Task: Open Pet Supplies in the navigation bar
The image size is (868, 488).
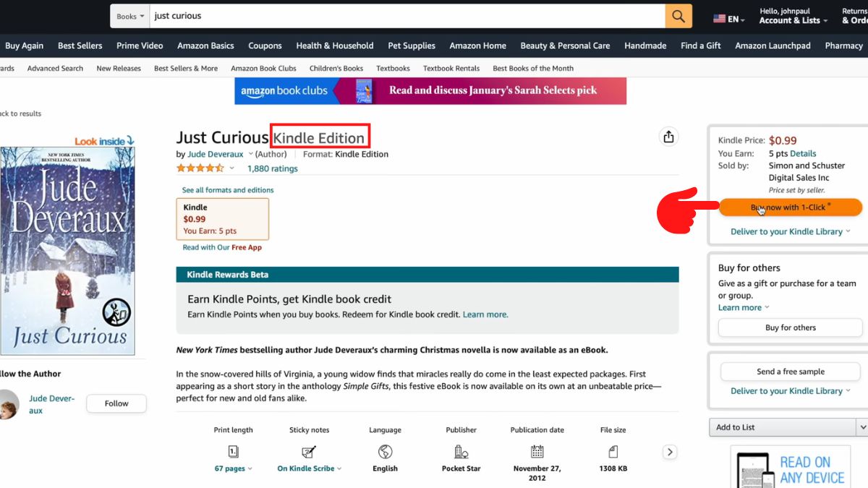Action: click(x=412, y=46)
